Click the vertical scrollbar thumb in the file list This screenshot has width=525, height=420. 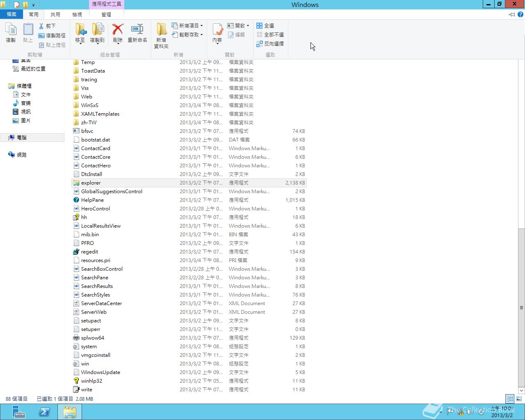point(521,307)
